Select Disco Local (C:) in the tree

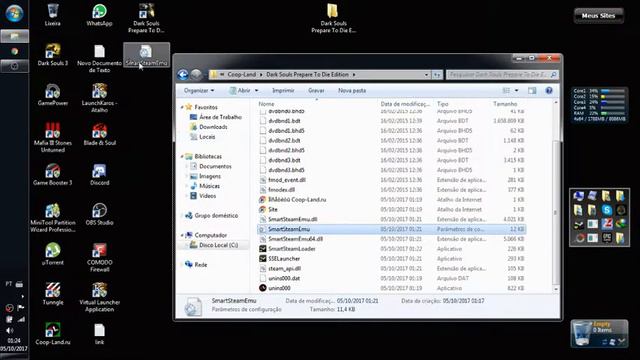pyautogui.click(x=218, y=245)
